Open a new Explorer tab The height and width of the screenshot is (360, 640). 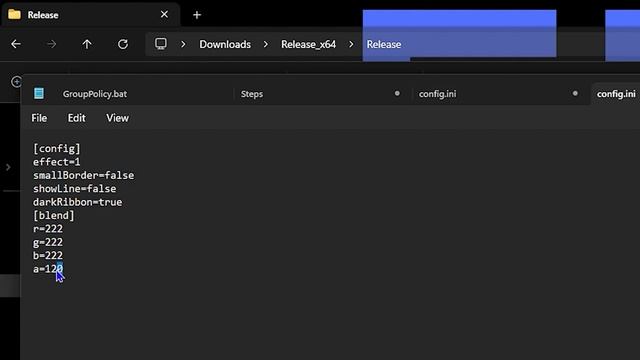tap(197, 15)
